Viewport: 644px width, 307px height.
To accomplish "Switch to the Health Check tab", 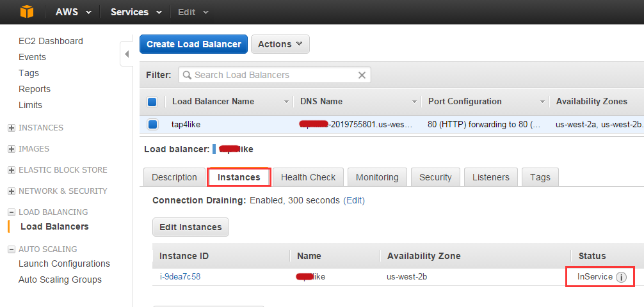I will click(308, 177).
